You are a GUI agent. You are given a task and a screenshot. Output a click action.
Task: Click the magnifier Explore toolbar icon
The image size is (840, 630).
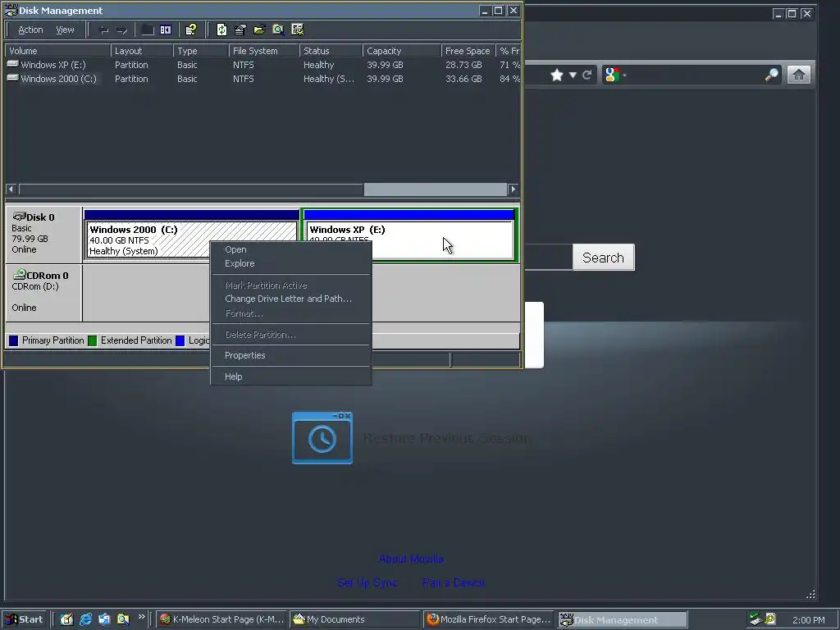coord(278,30)
